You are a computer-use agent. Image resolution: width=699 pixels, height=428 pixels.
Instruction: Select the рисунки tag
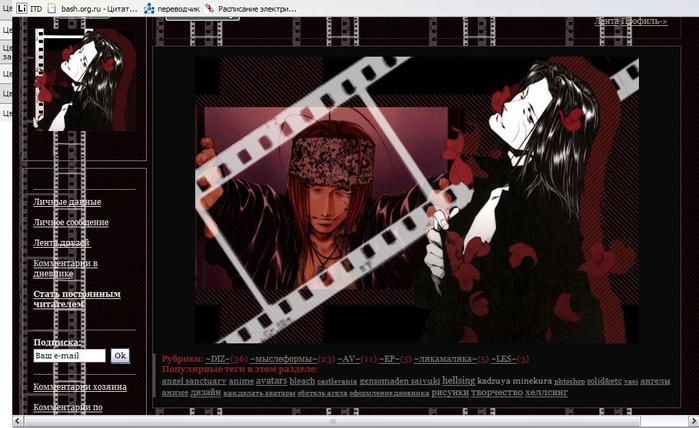click(450, 392)
